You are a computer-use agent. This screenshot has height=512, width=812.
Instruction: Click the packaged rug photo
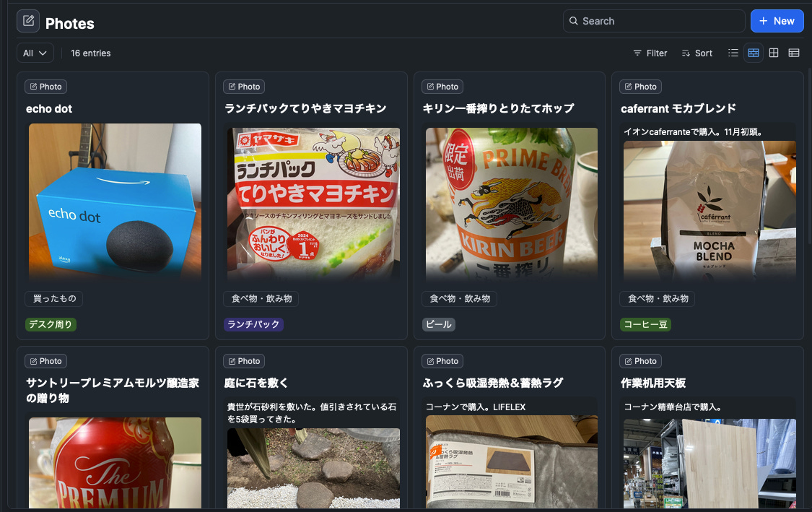click(x=512, y=461)
